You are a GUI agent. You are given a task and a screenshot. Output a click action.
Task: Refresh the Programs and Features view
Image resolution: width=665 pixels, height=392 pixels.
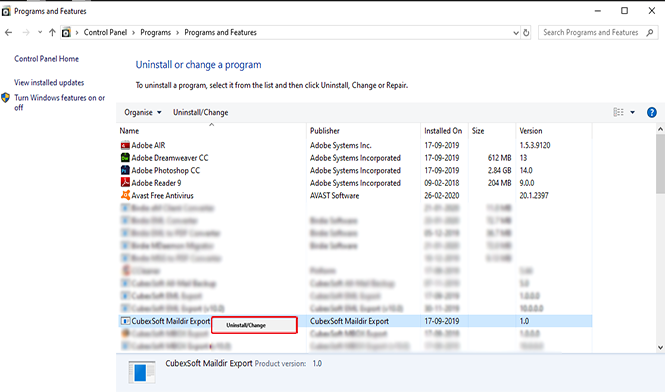(526, 33)
